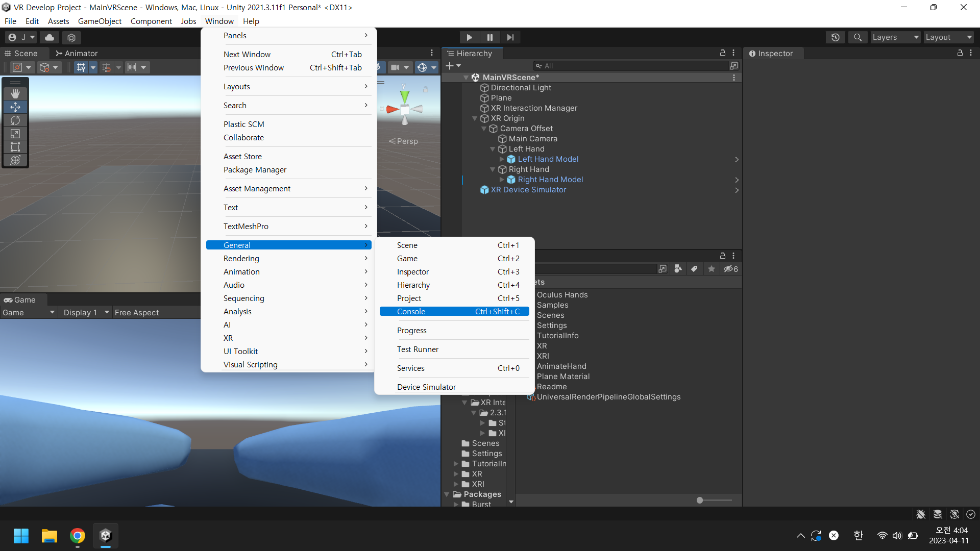Open the Undo History button
980x551 pixels.
point(836,37)
